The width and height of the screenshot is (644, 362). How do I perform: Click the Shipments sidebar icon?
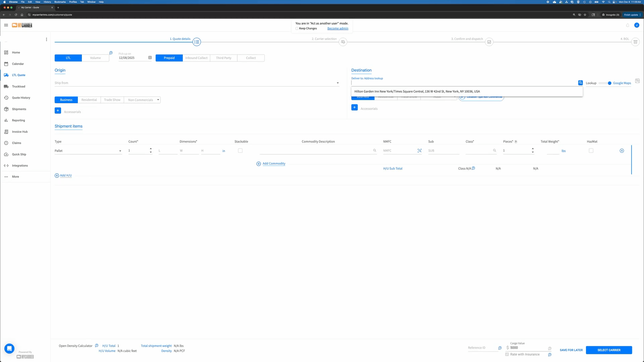[x=6, y=109]
